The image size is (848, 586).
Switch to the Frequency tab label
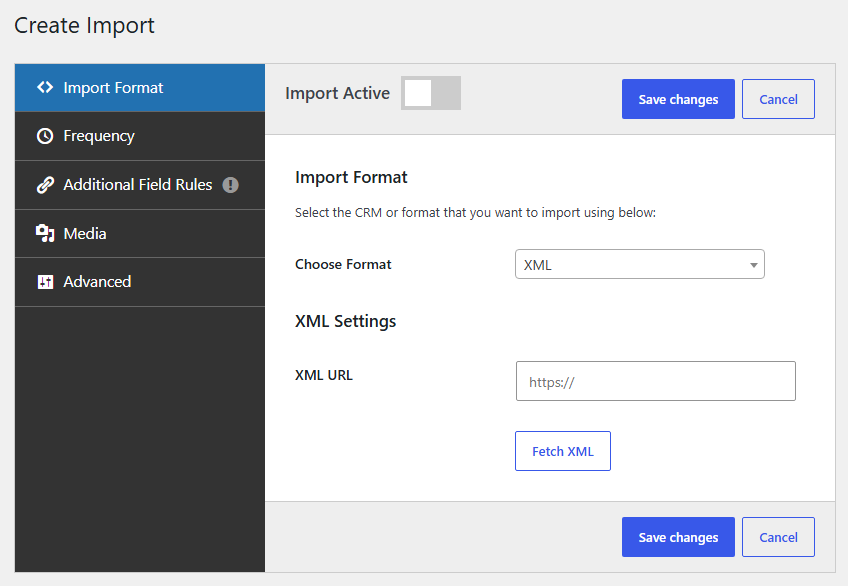99,136
